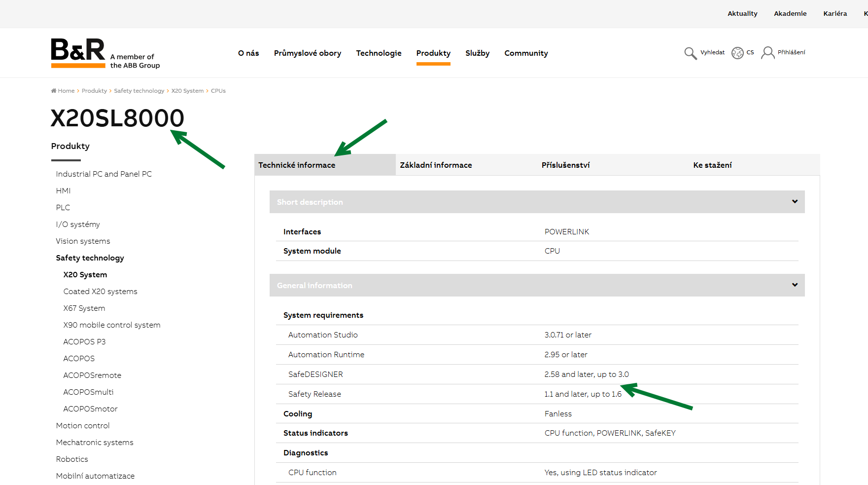Select the Ke stažení tab
Viewport: 868px width, 485px height.
tap(712, 165)
